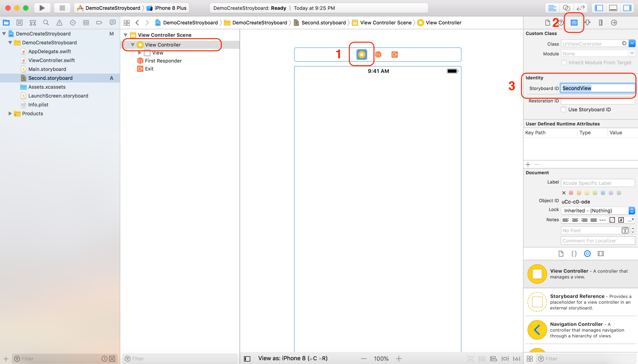
Task: Select the green label color swatch
Action: (595, 193)
